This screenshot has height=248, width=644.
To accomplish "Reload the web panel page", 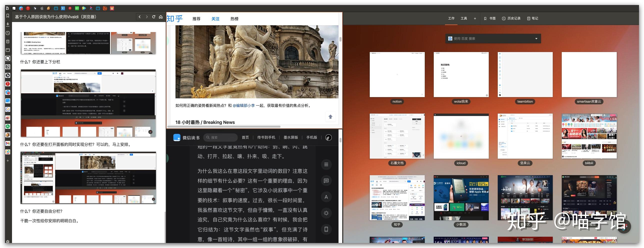I will pyautogui.click(x=154, y=17).
